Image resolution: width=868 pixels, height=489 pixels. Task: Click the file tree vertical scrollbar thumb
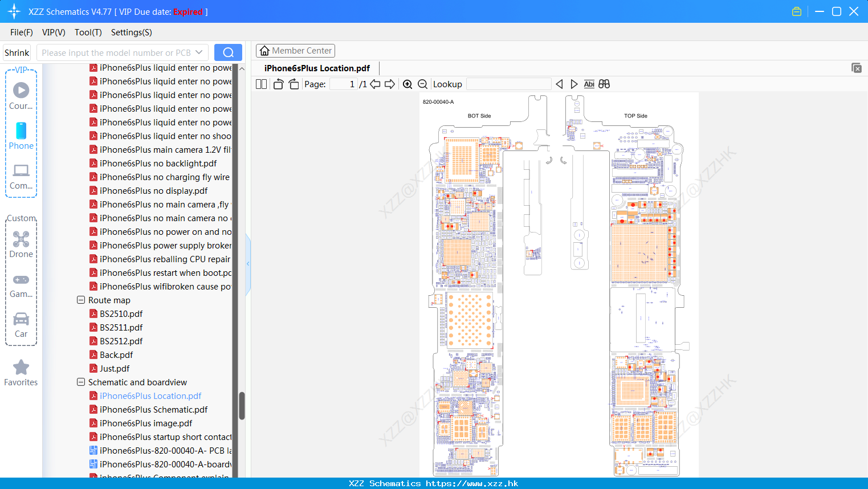point(242,405)
